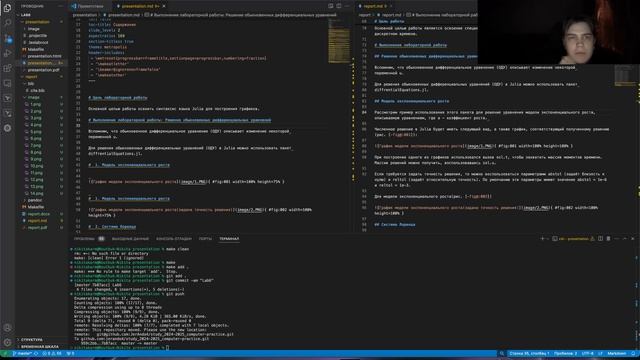The height and width of the screenshot is (360, 640).
Task: Click the remote window indicator in status bar
Action: tap(5, 353)
